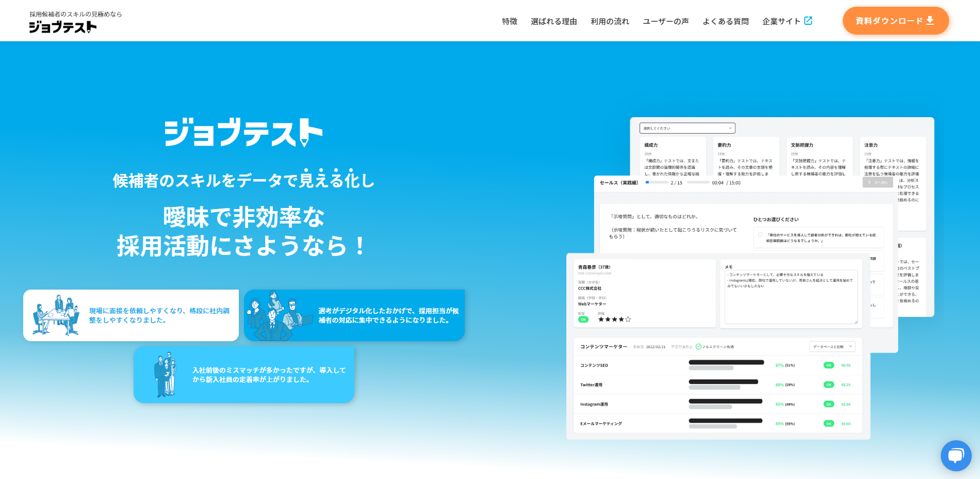Image resolution: width=980 pixels, height=479 pixels.
Task: Click the download icon inside 資料ダウンロード button
Action: pos(929,20)
